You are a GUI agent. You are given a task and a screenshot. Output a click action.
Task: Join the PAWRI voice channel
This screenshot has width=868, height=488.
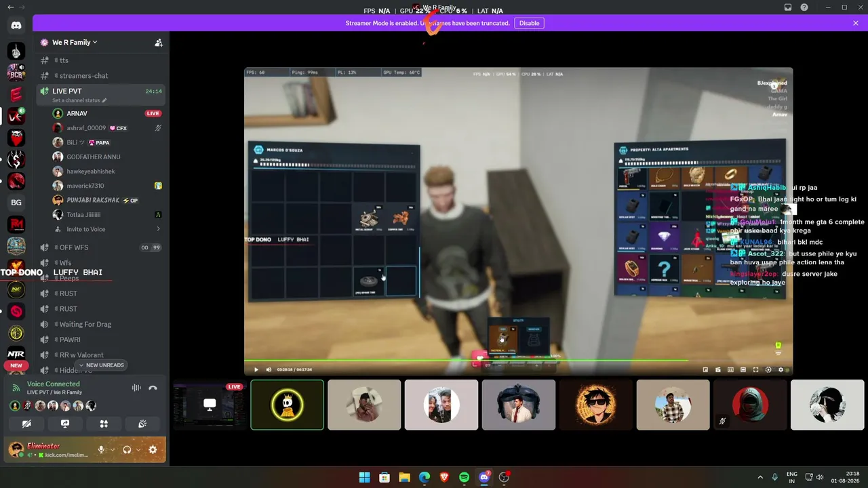[x=102, y=340]
